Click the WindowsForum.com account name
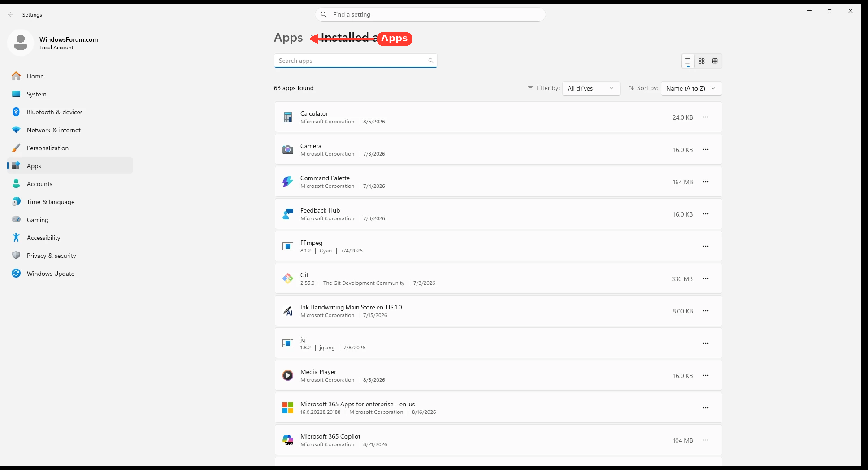Screen dimensions: 868x470 (69, 39)
